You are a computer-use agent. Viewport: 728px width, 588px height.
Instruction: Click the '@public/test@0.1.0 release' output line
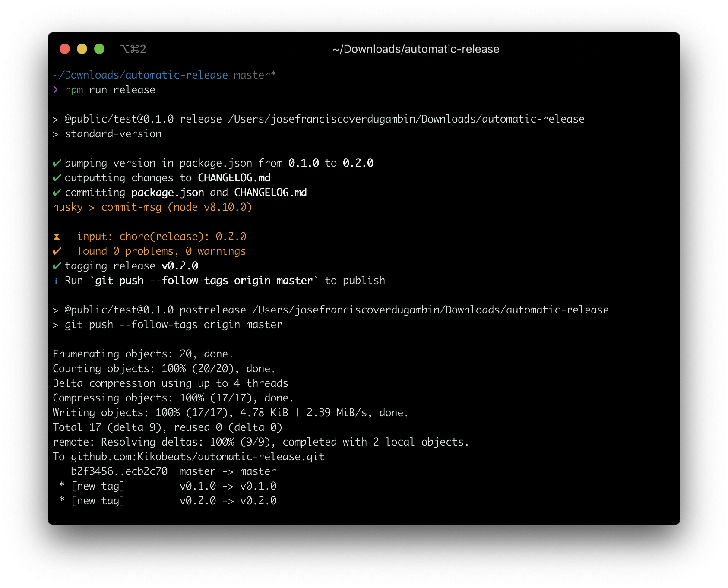coord(319,119)
